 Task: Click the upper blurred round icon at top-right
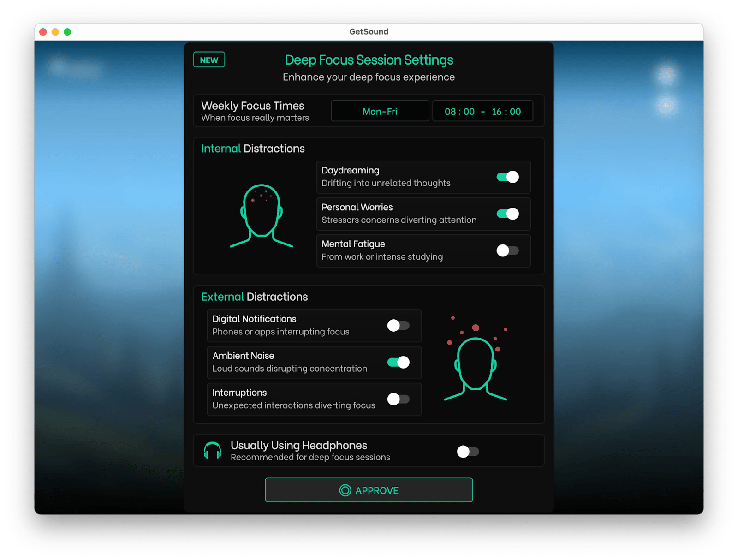pyautogui.click(x=666, y=74)
